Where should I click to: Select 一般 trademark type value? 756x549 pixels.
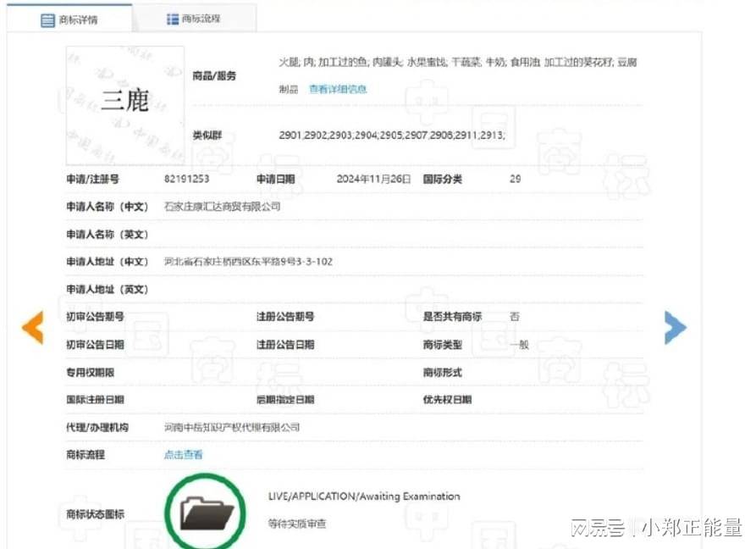(x=519, y=345)
